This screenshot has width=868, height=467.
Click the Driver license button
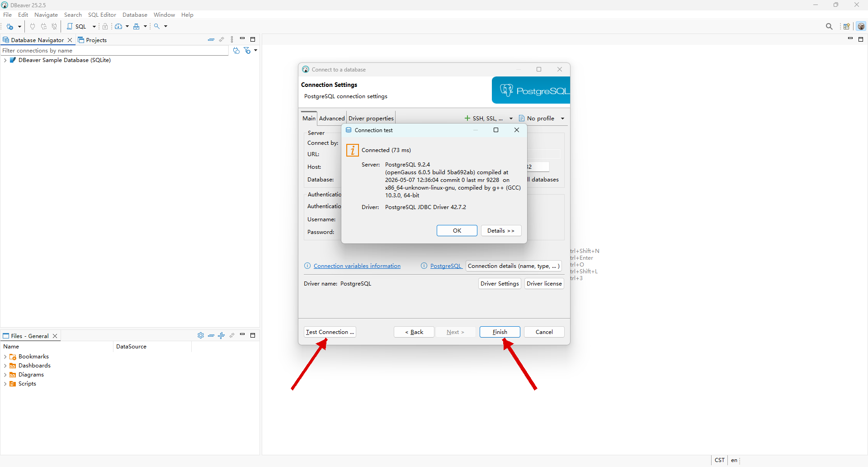pyautogui.click(x=544, y=284)
